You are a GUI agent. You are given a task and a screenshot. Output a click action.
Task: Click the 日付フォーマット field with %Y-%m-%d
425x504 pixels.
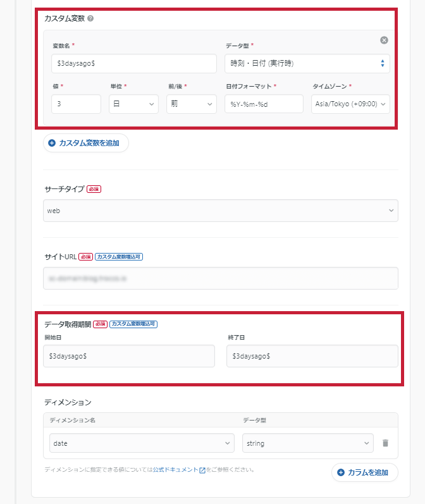[264, 104]
